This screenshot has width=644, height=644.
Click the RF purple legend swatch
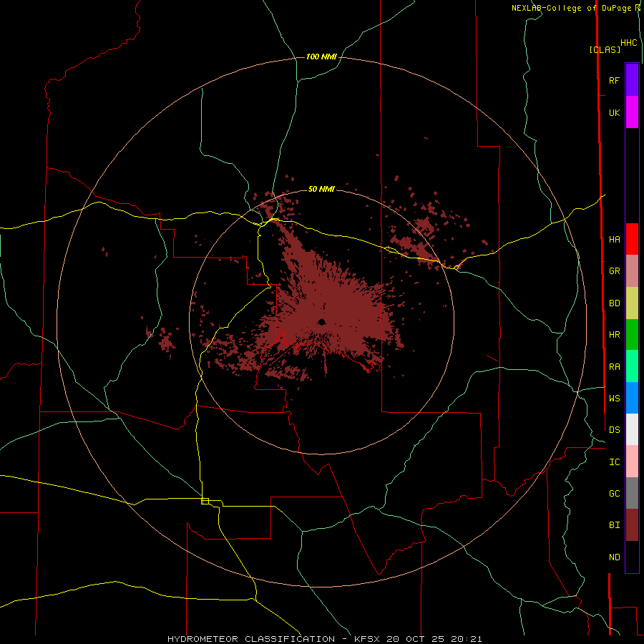pyautogui.click(x=632, y=79)
